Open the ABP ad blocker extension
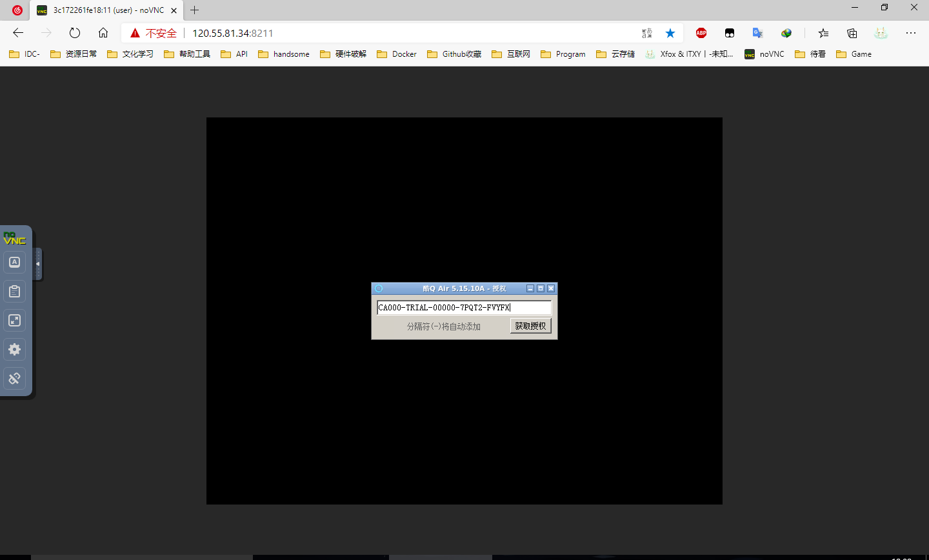The image size is (929, 560). [x=701, y=33]
